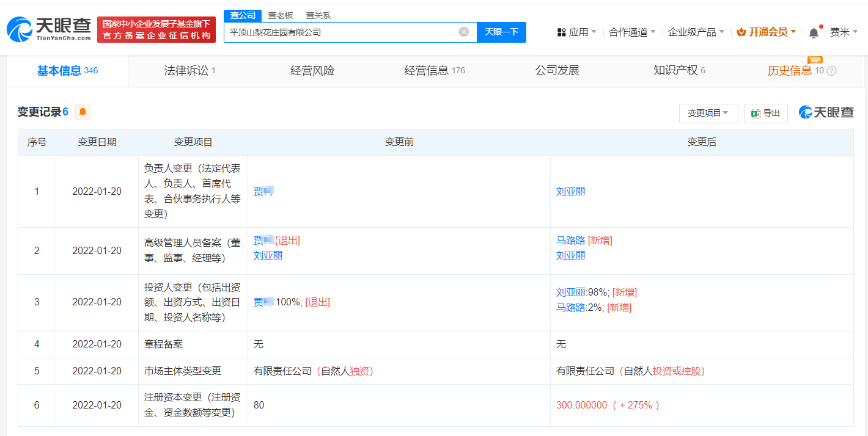
Task: Open the 法律诉讼 tab
Action: [x=185, y=70]
